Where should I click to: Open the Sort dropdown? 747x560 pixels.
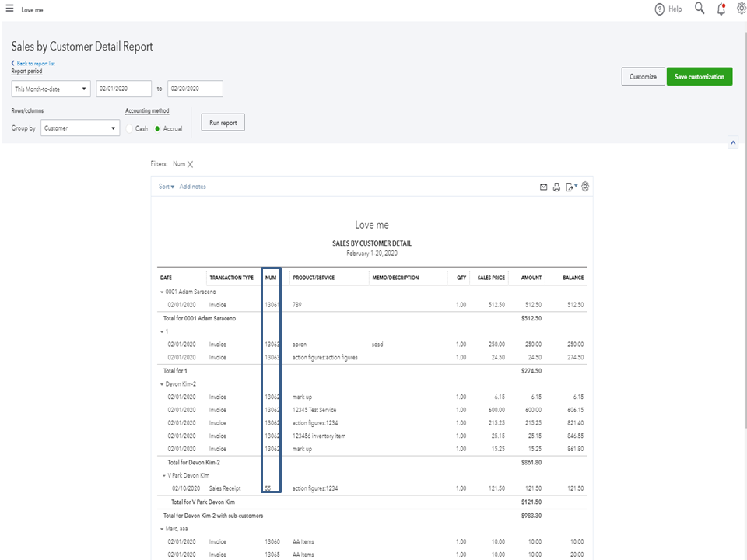[166, 187]
